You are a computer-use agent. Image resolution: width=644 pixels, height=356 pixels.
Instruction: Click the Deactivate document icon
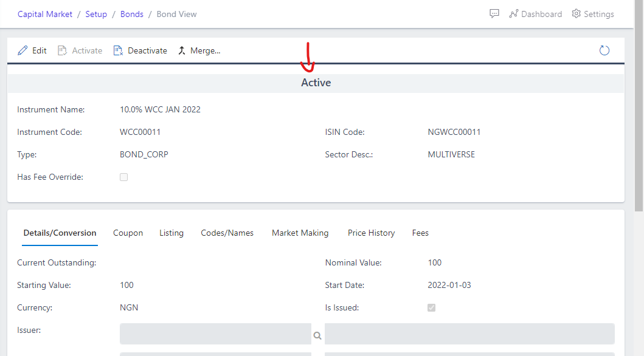[x=118, y=50]
